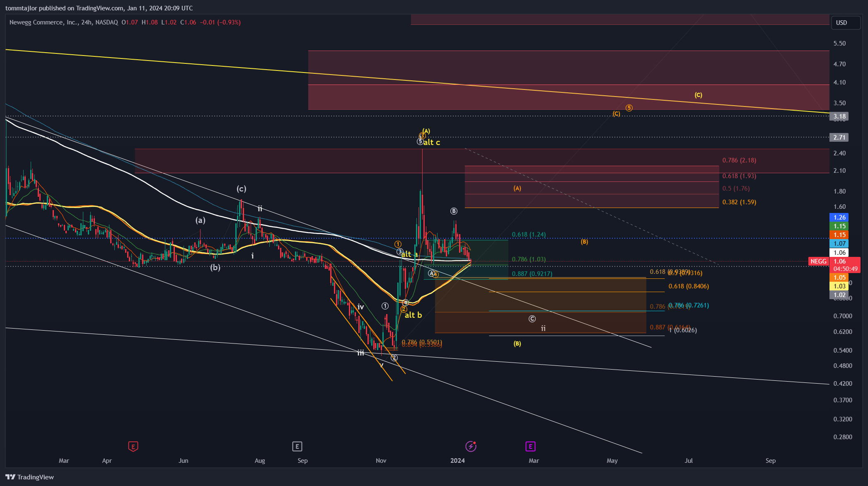Viewport: 868px width, 486px height.
Task: Select the 3.18 price level tag
Action: [839, 116]
